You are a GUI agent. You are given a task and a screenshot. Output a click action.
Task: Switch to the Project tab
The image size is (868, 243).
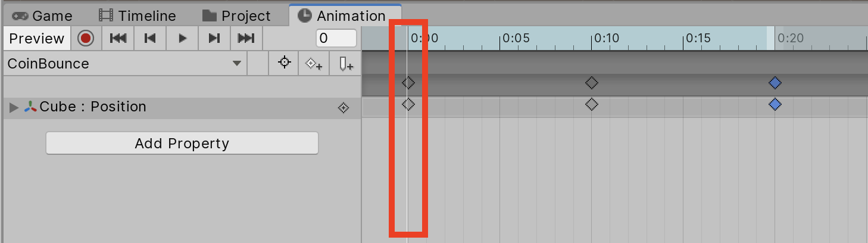coord(236,15)
